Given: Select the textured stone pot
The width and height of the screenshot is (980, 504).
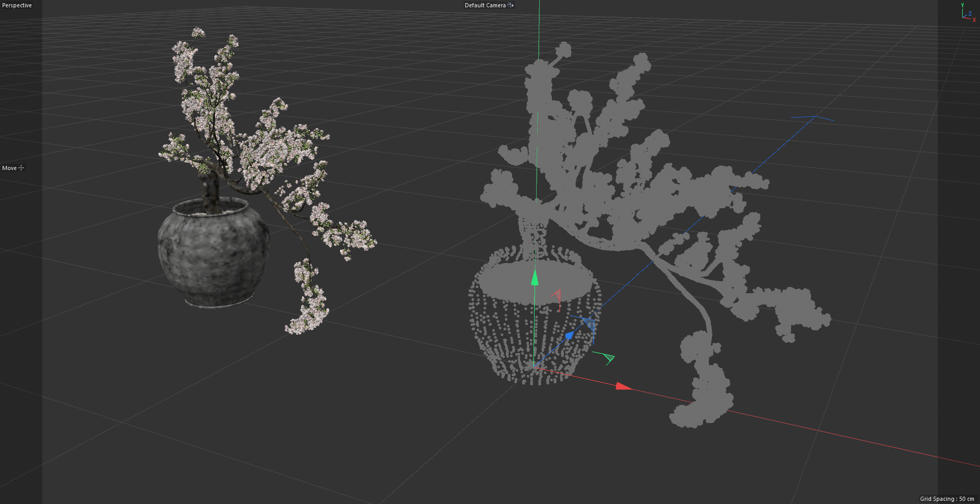Looking at the screenshot, I should (x=214, y=253).
